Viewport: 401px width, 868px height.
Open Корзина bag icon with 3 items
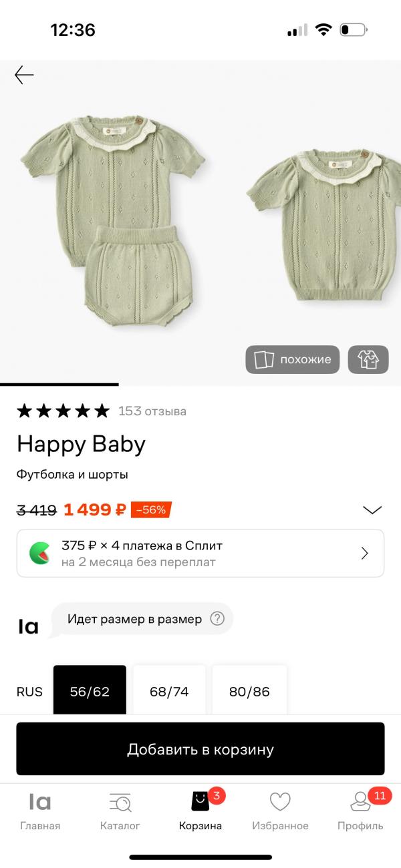tap(200, 802)
